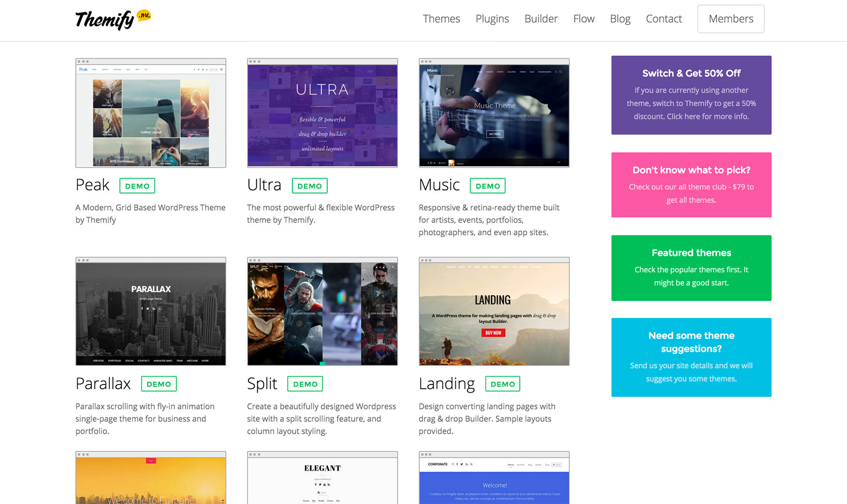Open the Elegant theme thumbnail
Screen dimensions: 847x504
pyautogui.click(x=322, y=478)
